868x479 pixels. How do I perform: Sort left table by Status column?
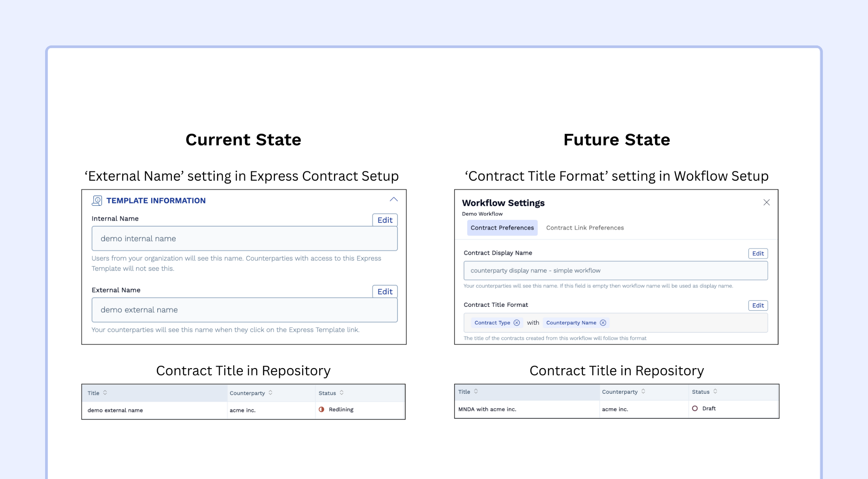point(341,393)
